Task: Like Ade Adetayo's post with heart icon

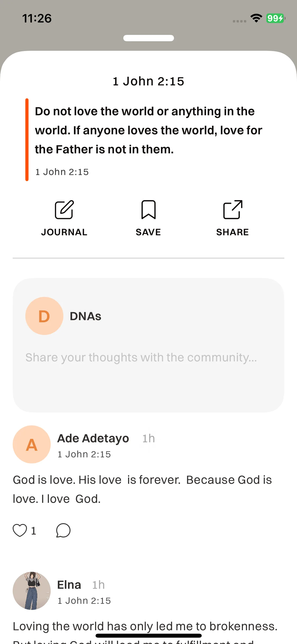Action: pos(20,530)
